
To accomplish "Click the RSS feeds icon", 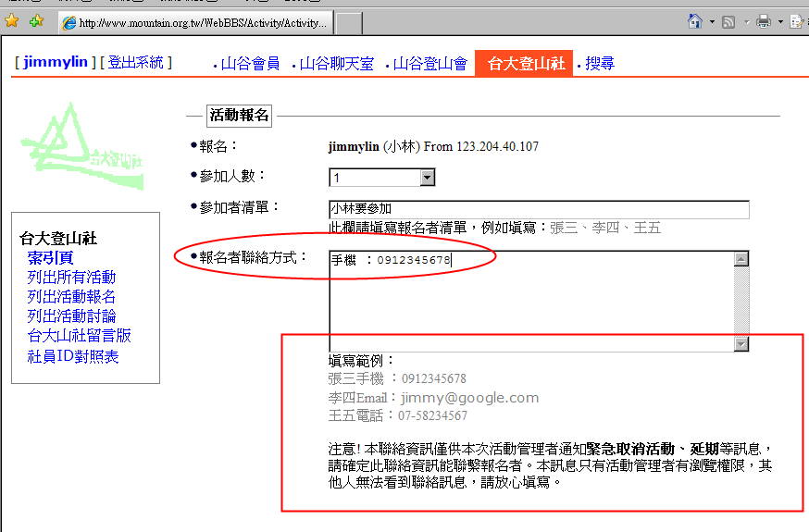I will click(728, 21).
